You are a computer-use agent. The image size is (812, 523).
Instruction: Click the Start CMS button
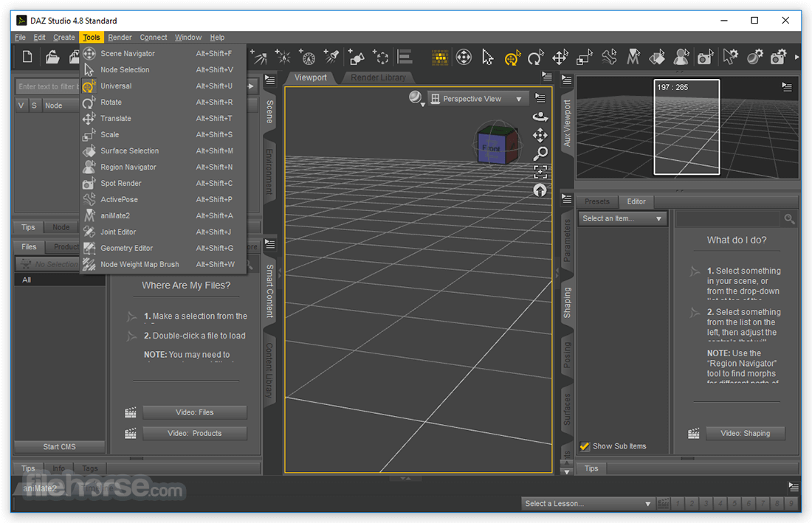[x=60, y=446]
